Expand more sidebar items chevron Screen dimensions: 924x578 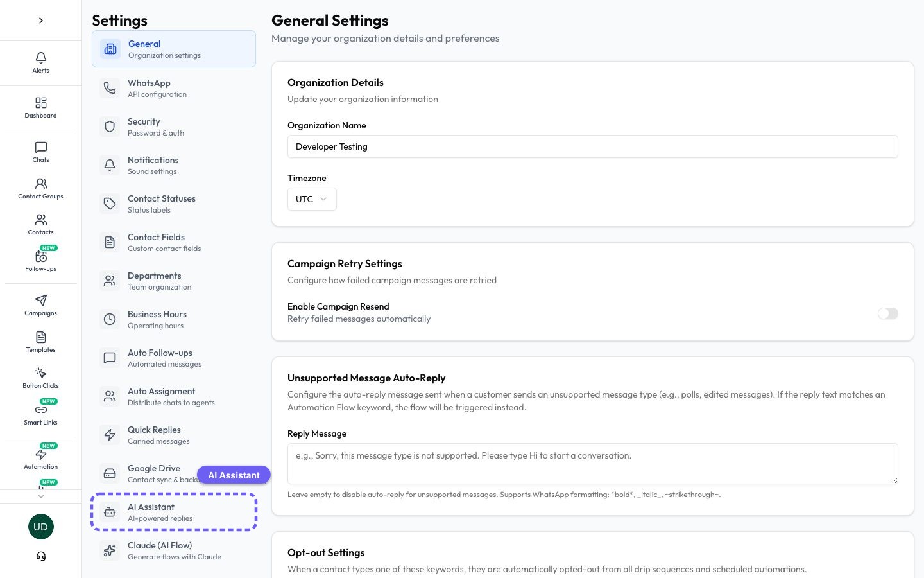[x=41, y=496]
